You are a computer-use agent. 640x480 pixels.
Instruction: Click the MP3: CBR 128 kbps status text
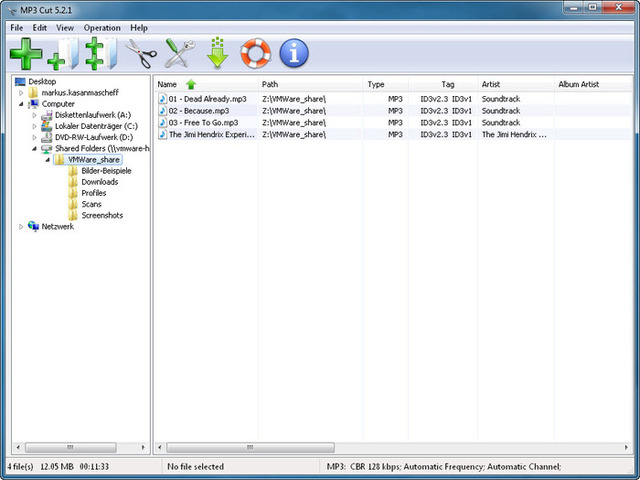(x=444, y=467)
